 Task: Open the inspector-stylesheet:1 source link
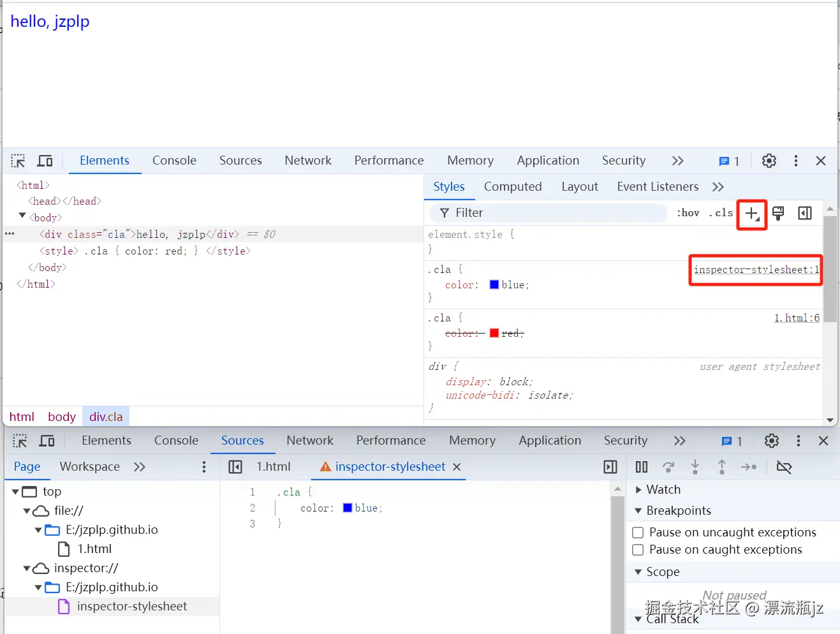(x=756, y=270)
